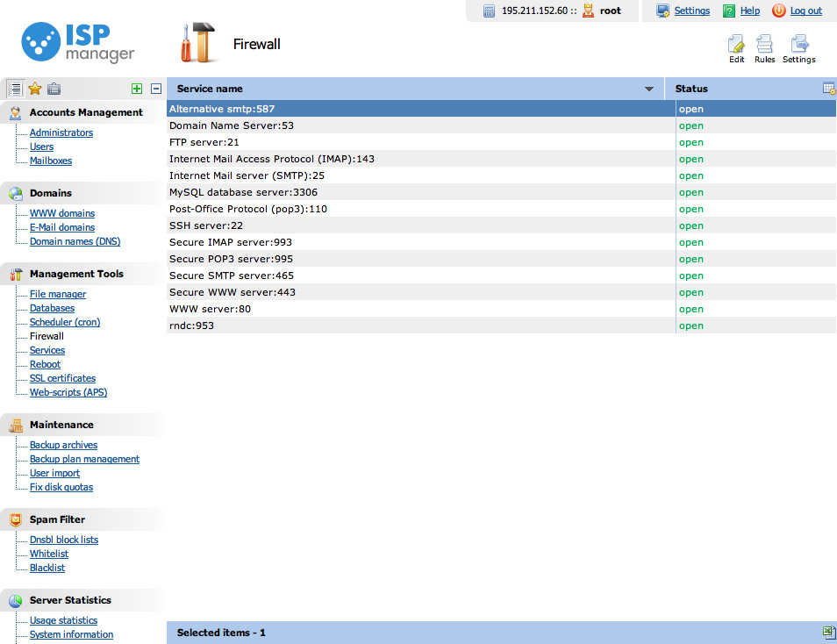Click the Service name sort arrow
The image size is (837, 644).
click(x=649, y=89)
